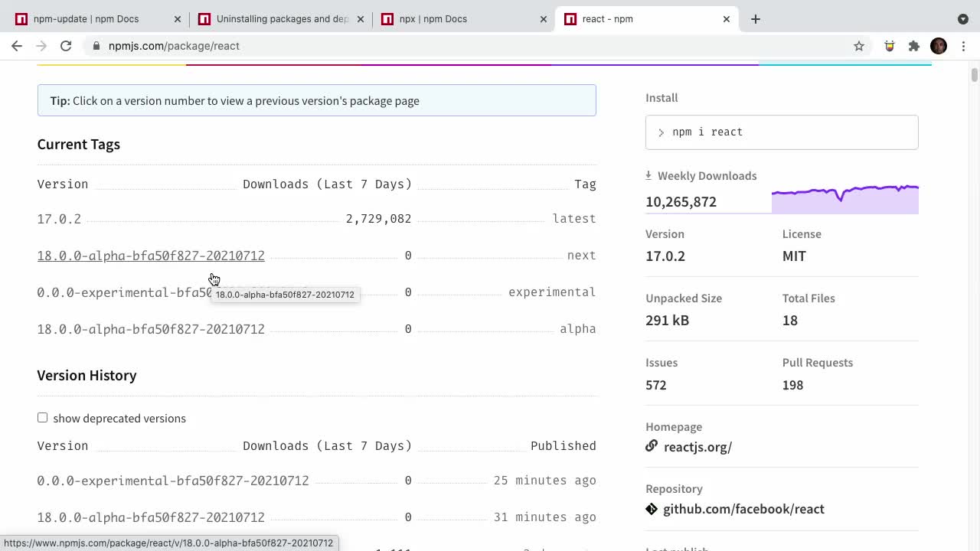Screen dimensions: 980x551
Task: Click the Published column header in Version History
Action: [x=563, y=445]
